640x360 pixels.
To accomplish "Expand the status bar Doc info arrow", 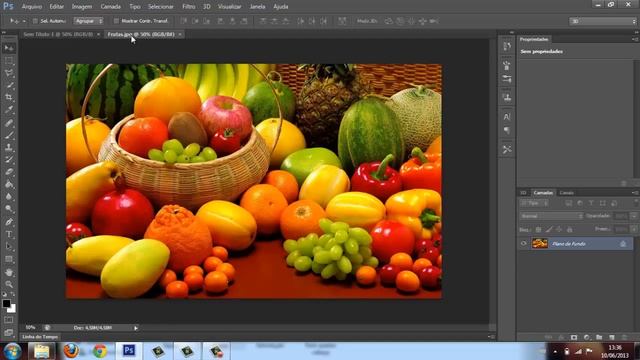I will click(136, 328).
